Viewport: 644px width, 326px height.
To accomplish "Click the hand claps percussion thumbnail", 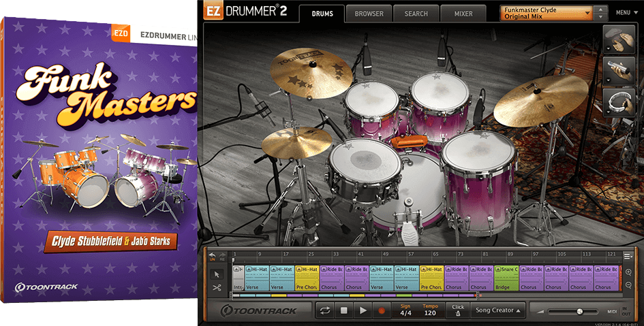I will point(619,39).
